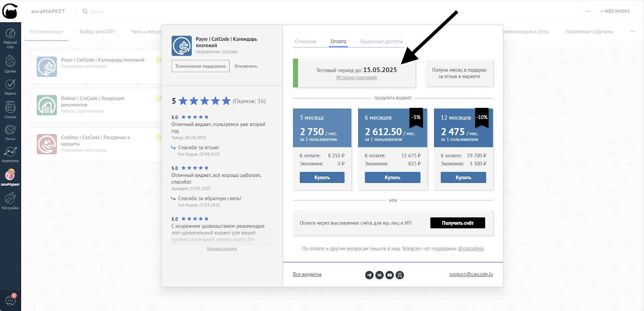Click the fourth social icon after YouTube
The height and width of the screenshot is (311, 644).
click(400, 275)
